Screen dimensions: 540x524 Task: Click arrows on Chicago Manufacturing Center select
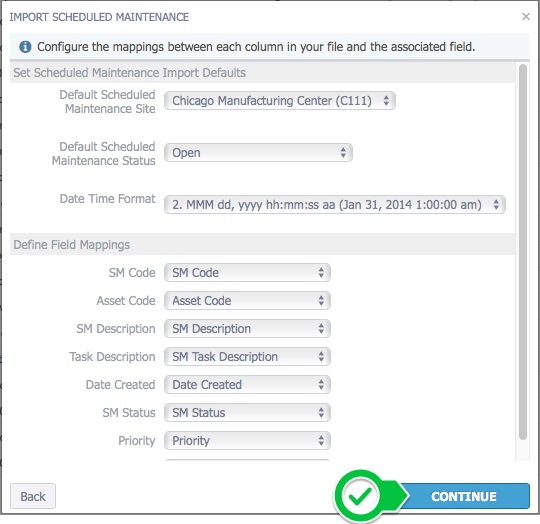(x=386, y=101)
